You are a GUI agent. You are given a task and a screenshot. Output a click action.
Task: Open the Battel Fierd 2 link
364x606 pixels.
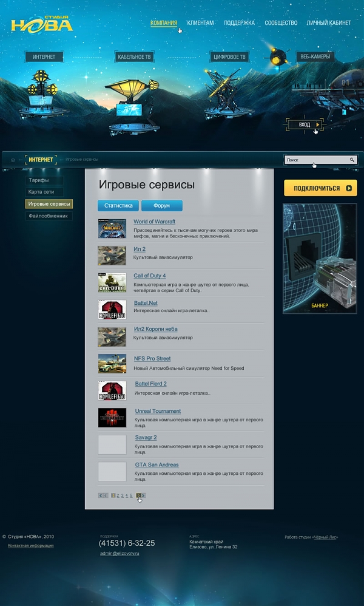(x=151, y=384)
